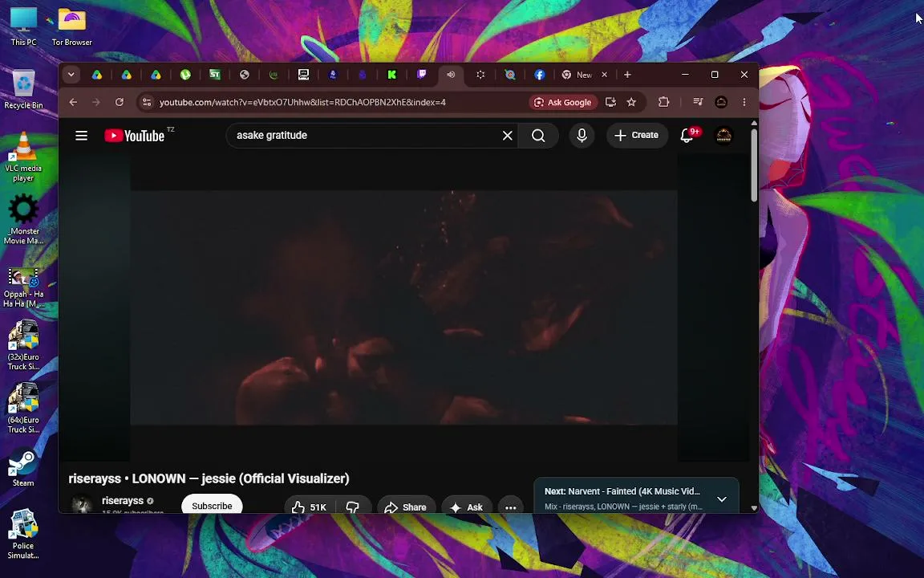Open the riserayss channel name link
The image size is (924, 578).
point(123,501)
